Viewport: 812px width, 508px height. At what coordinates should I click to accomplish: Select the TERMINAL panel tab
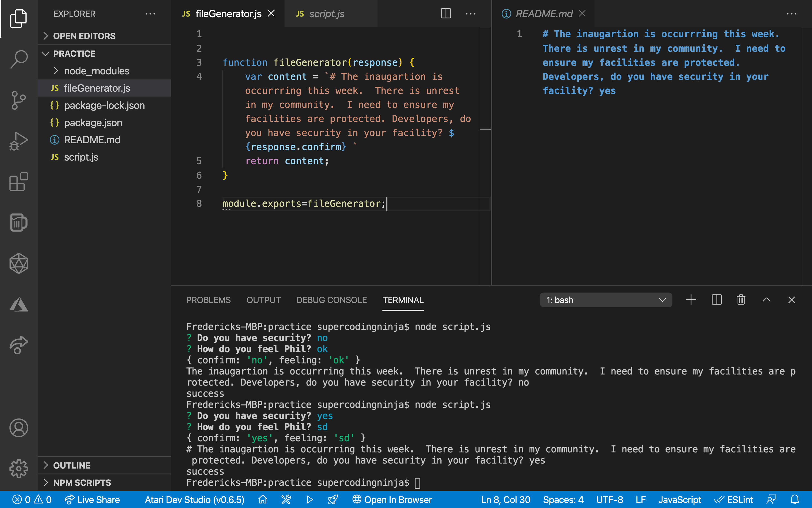point(403,300)
